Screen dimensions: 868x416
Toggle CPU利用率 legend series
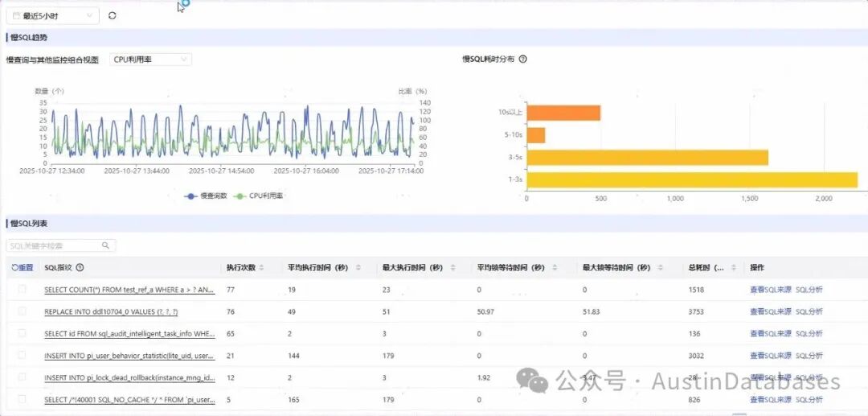[x=260, y=196]
